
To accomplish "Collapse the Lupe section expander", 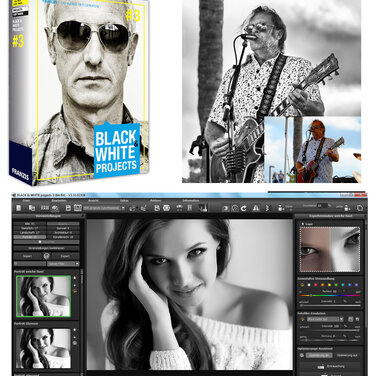I will point(303,224).
